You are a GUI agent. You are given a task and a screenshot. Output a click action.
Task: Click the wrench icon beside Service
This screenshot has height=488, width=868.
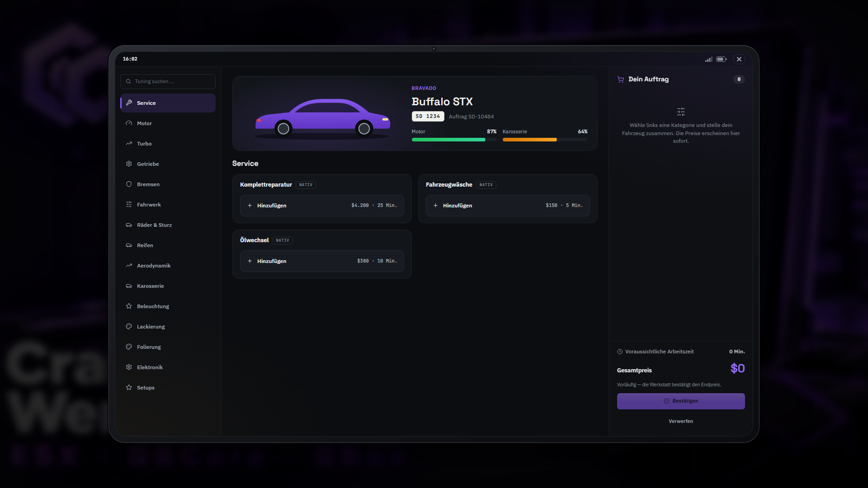point(129,103)
